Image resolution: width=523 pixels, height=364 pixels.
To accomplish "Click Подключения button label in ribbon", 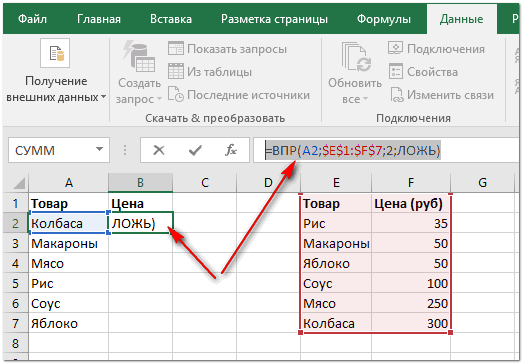I will click(x=446, y=49).
